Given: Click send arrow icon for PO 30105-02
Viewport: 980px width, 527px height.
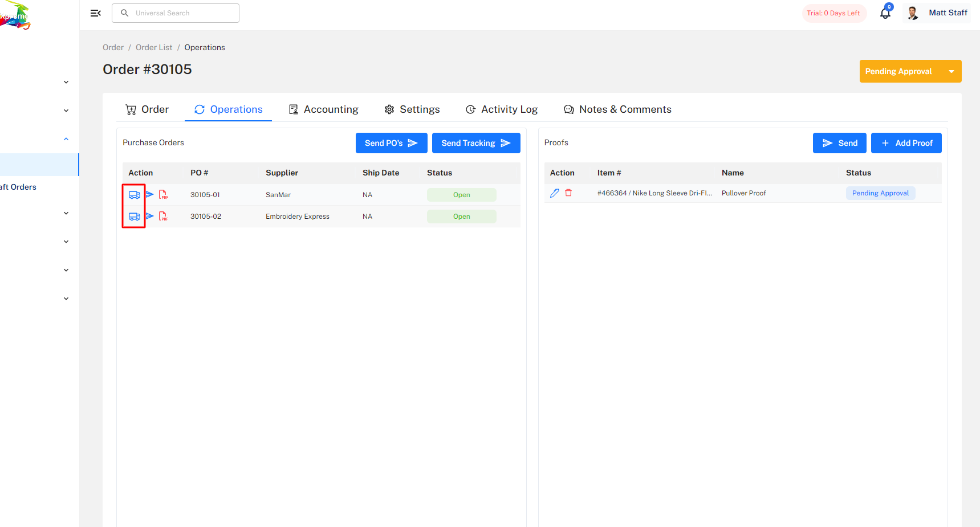Looking at the screenshot, I should click(149, 216).
